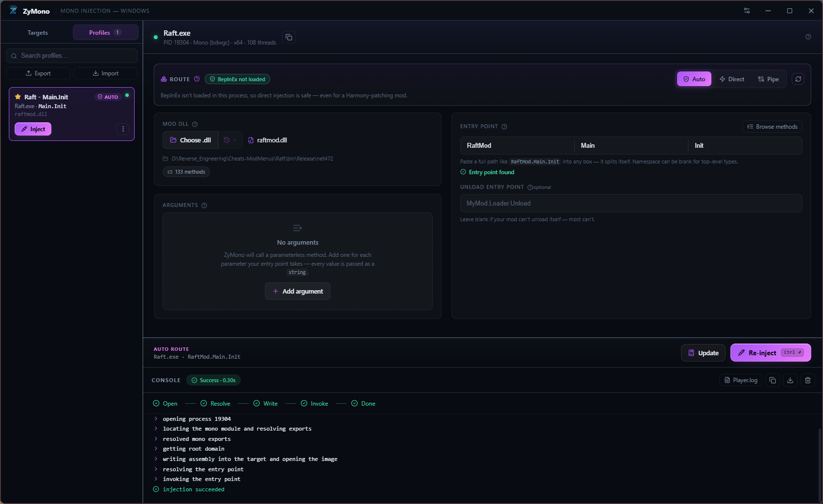The height and width of the screenshot is (504, 823).
Task: Click the Update profile button
Action: point(703,353)
